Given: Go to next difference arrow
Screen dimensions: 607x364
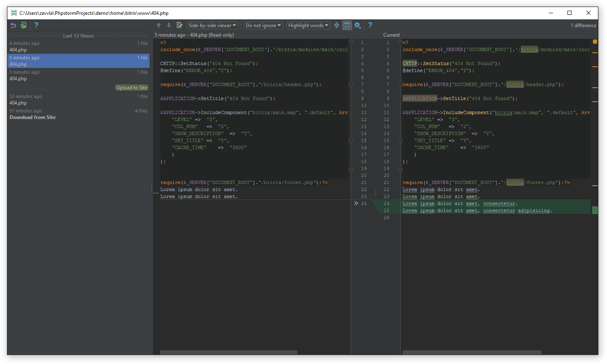Looking at the screenshot, I should pos(169,26).
